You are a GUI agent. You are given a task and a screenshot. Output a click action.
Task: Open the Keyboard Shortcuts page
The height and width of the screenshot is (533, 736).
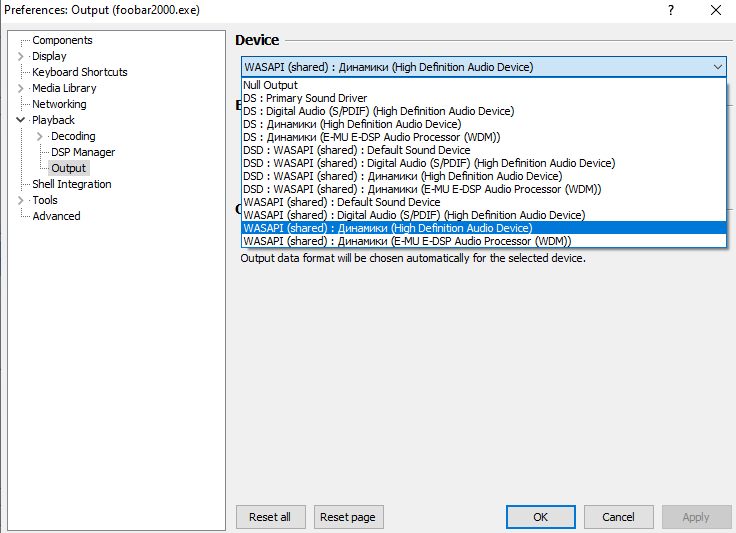(x=79, y=72)
